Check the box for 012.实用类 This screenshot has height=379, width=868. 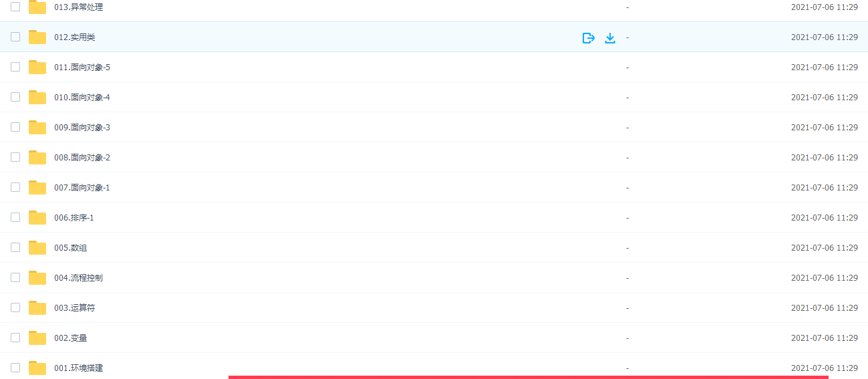coord(15,37)
